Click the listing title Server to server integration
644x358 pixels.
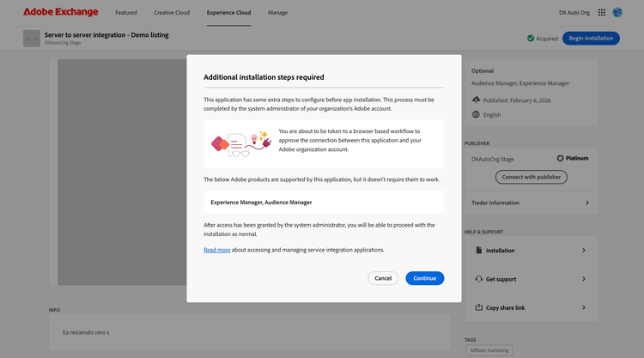[106, 35]
